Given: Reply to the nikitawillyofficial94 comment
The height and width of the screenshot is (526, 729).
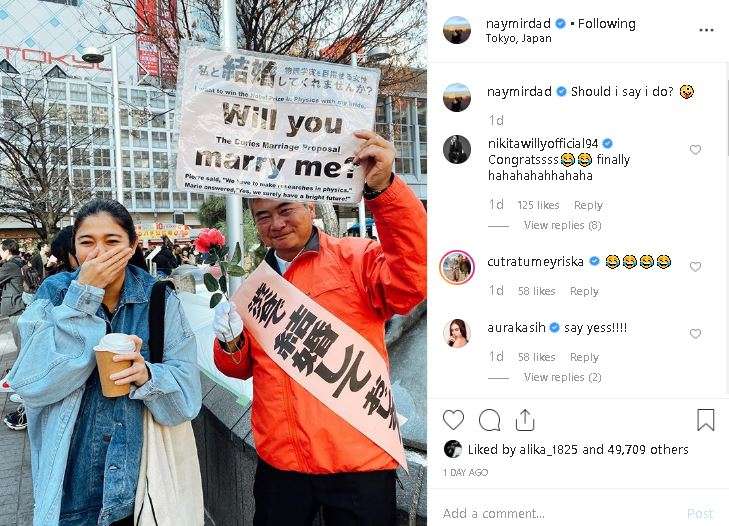Looking at the screenshot, I should coord(588,205).
